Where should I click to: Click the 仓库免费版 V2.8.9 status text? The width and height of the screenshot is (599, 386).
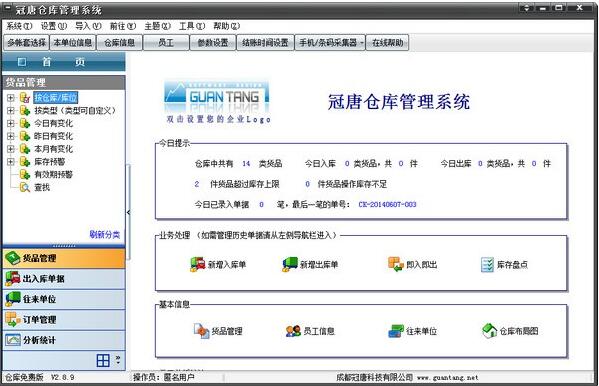pyautogui.click(x=40, y=378)
